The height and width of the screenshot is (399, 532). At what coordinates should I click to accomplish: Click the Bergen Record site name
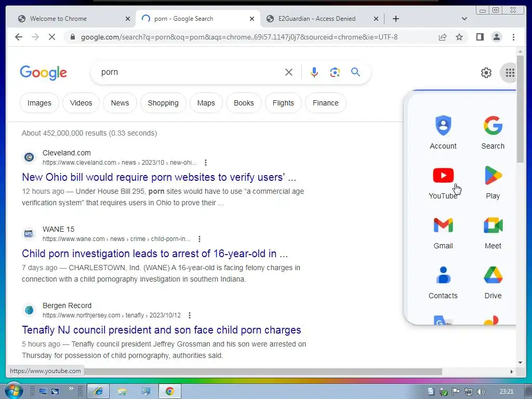[67, 305]
